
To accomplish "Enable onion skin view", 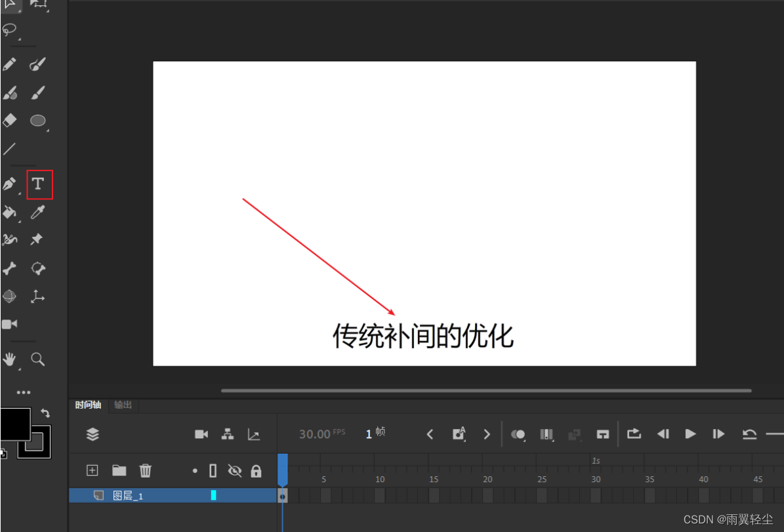I will 518,434.
